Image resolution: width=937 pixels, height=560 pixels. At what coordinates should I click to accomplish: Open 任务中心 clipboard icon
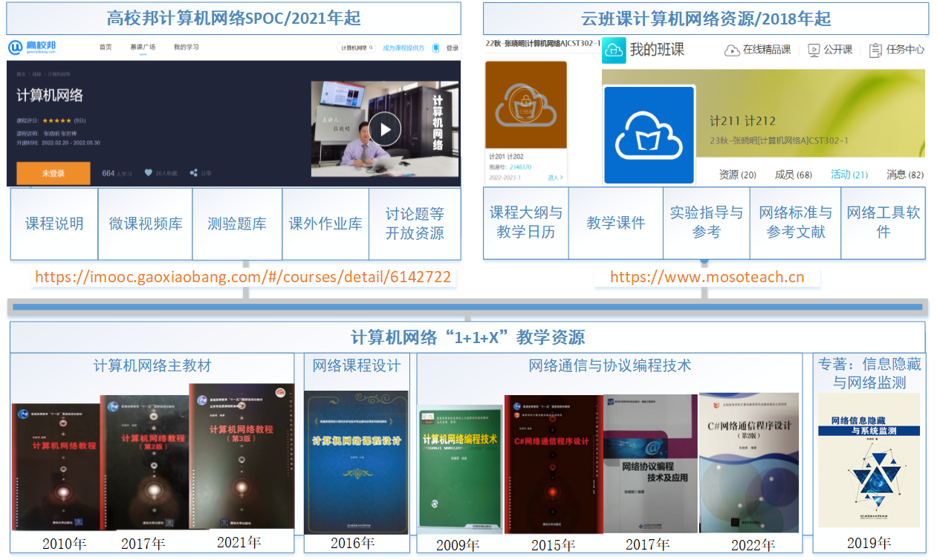tap(875, 50)
